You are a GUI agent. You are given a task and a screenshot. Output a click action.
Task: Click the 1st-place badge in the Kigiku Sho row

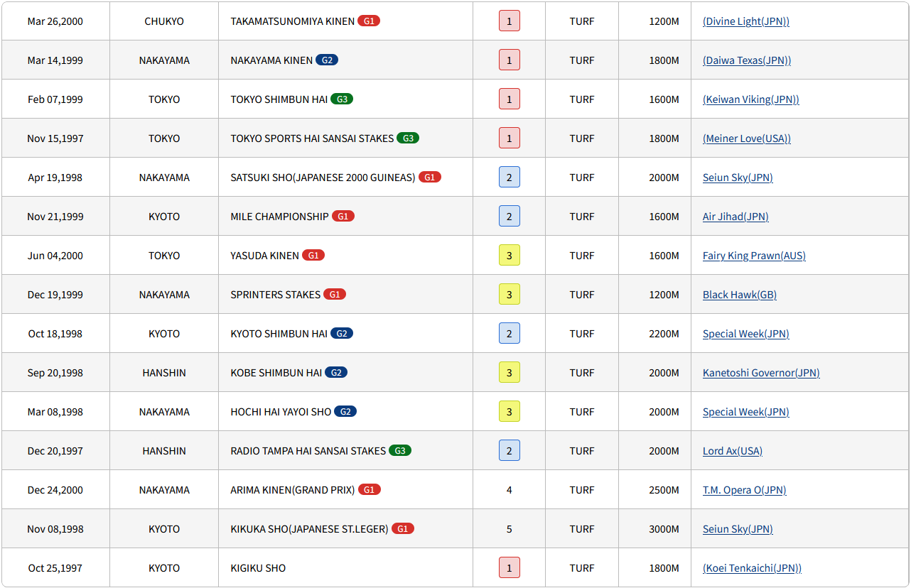pos(510,568)
